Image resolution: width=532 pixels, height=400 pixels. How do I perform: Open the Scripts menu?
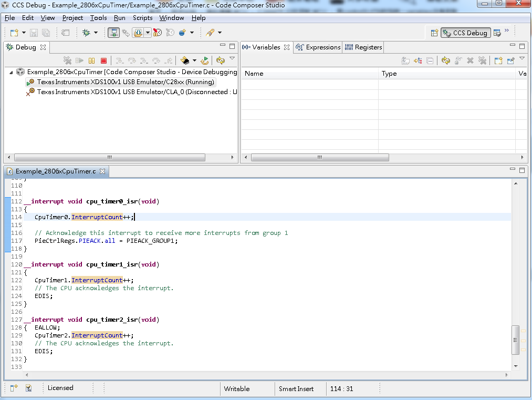pyautogui.click(x=142, y=18)
